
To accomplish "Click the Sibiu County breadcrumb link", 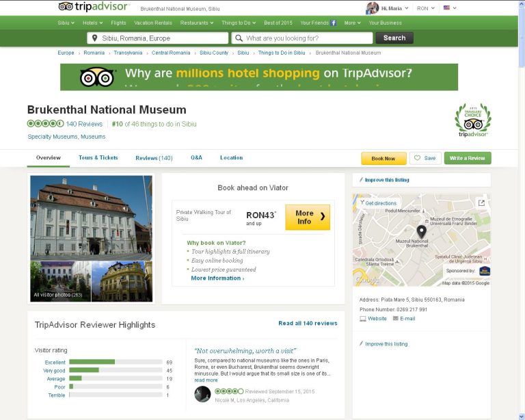I will point(213,53).
